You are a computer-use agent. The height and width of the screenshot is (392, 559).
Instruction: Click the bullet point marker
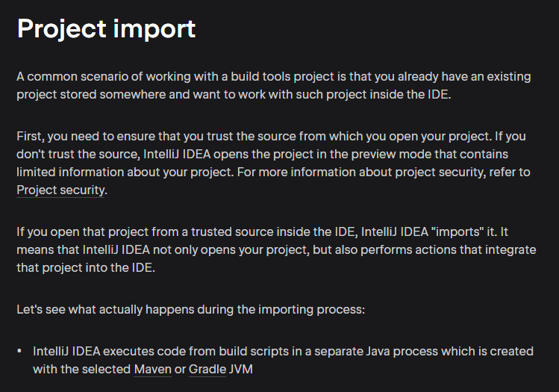pos(20,351)
